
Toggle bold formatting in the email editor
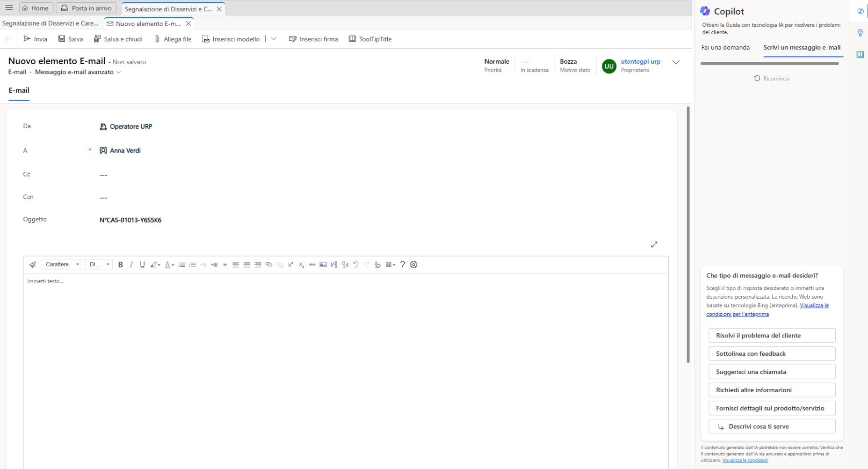point(120,264)
